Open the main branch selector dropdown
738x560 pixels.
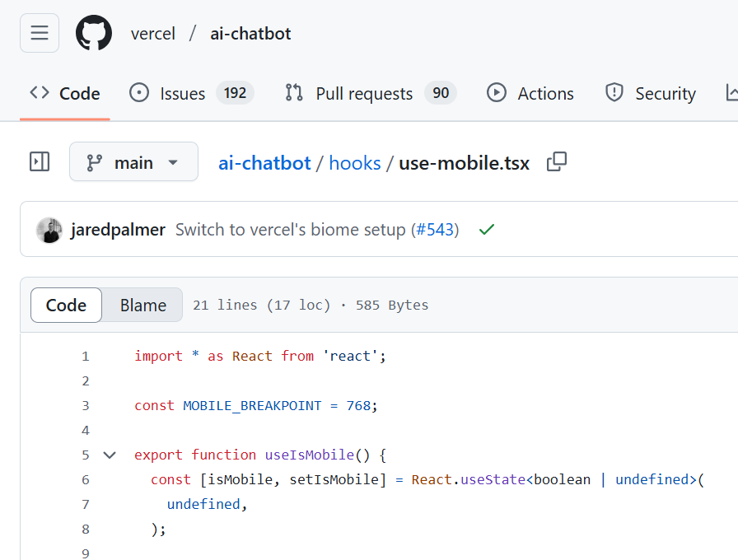[133, 161]
